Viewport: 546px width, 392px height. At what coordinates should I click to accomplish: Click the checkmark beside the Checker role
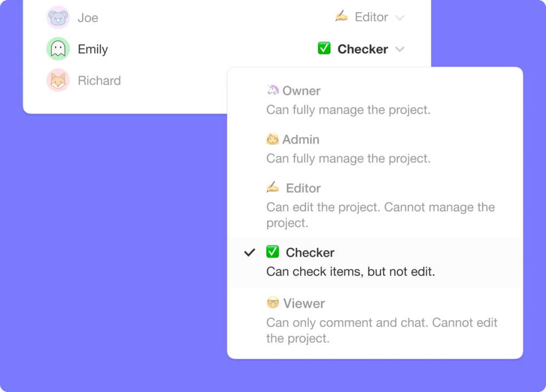[249, 252]
